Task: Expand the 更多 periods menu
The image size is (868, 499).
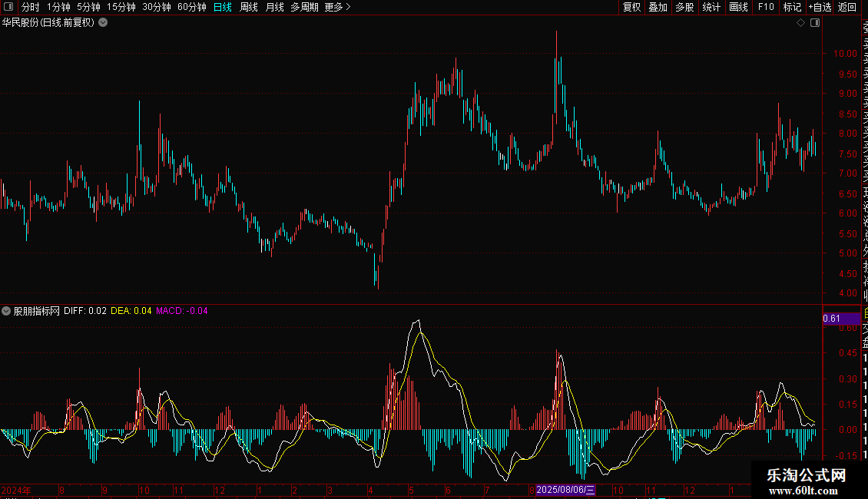Action: click(x=337, y=7)
